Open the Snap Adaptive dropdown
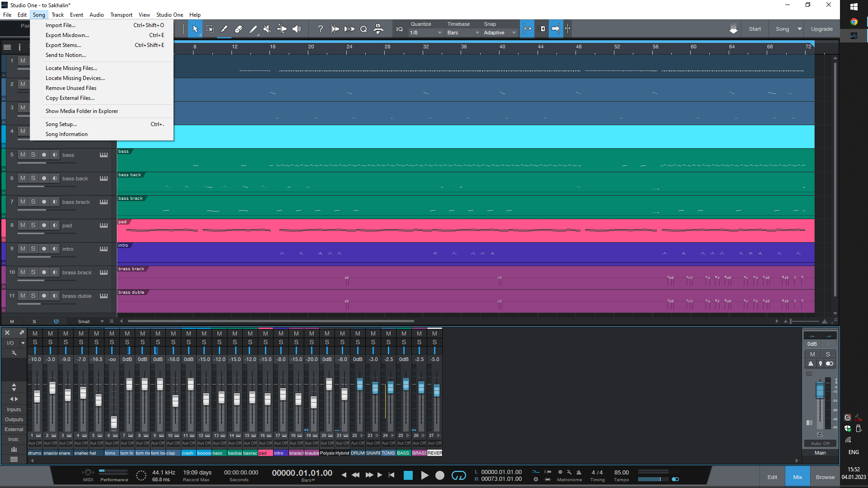This screenshot has width=868, height=488. click(499, 33)
